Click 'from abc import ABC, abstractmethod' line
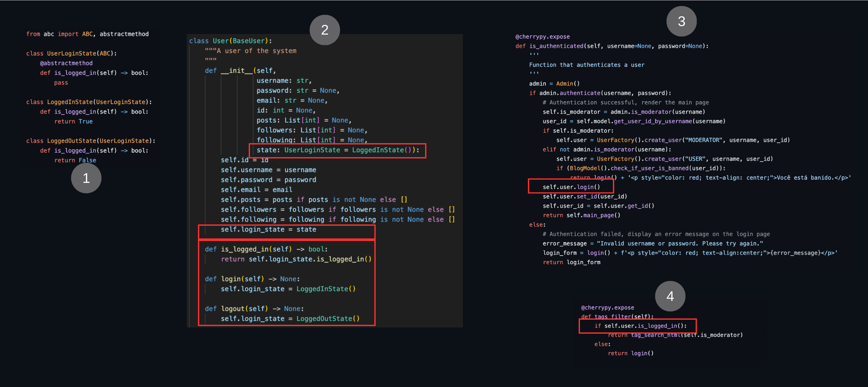Image resolution: width=868 pixels, height=387 pixels. tap(87, 34)
